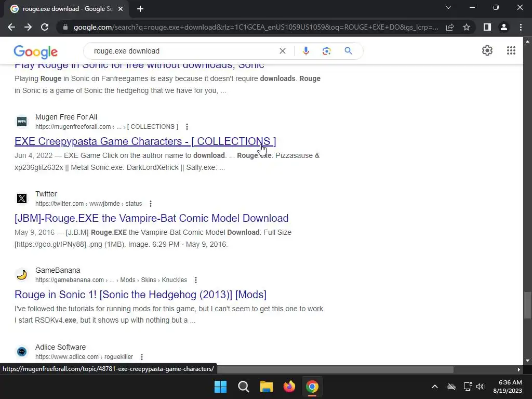Image resolution: width=532 pixels, height=399 pixels.
Task: Open more options for Mugen Free For All result
Action: point(187,127)
